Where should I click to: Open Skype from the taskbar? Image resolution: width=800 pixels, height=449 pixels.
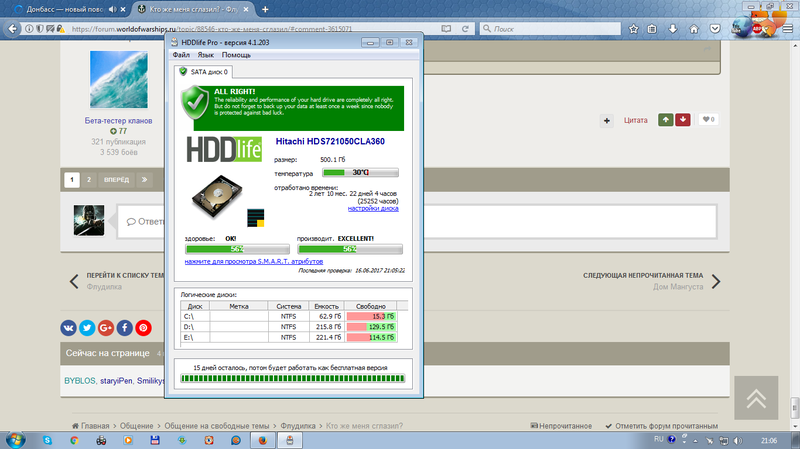pos(47,440)
